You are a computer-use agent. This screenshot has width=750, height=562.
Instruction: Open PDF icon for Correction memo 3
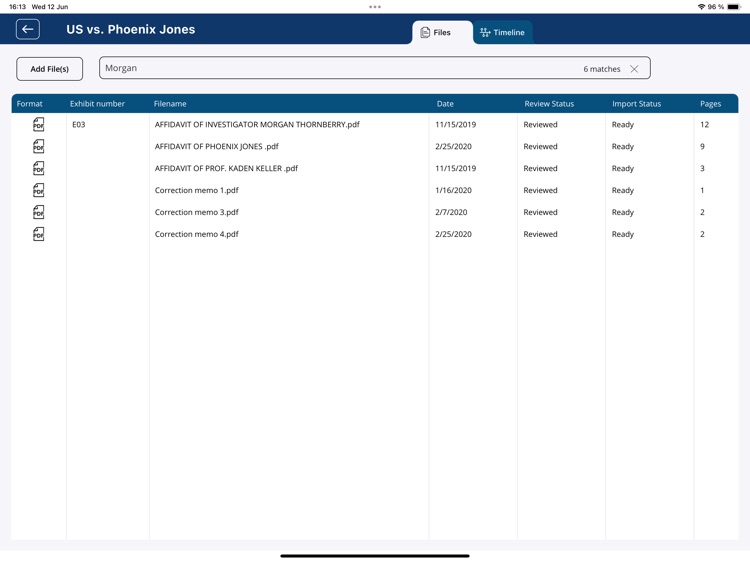coord(38,212)
